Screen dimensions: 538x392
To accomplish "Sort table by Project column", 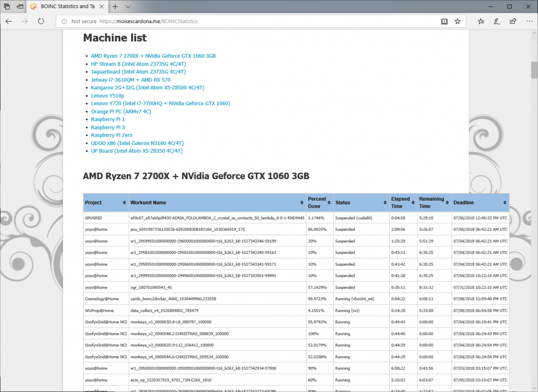I will 106,202.
